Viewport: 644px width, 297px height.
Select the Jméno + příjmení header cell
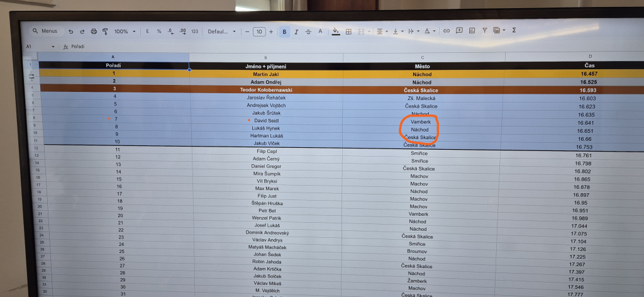point(266,66)
